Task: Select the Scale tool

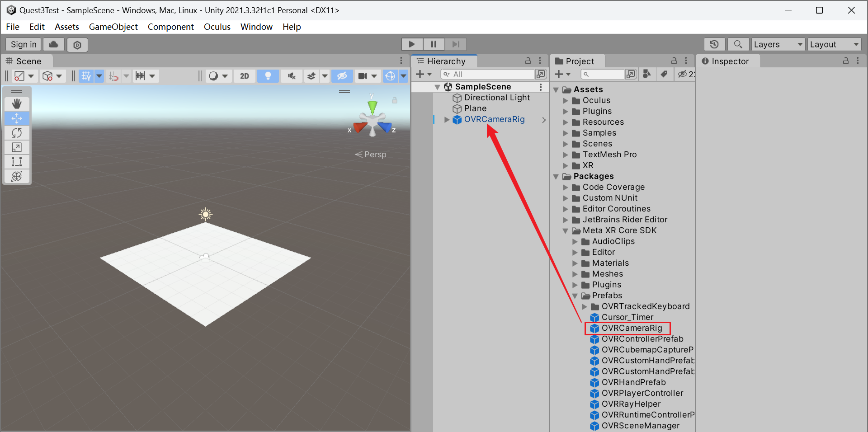Action: 17,147
